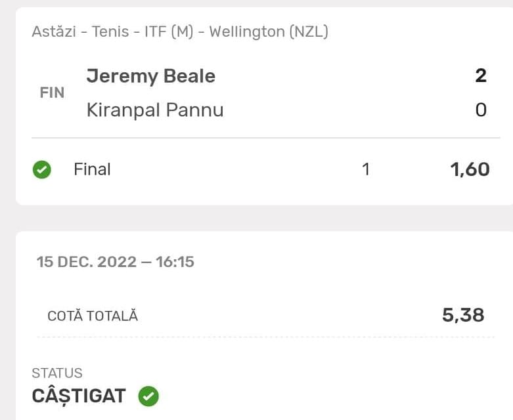Click the green checkmark next to CÂȘTIGAT
This screenshot has height=420, width=513.
click(x=148, y=396)
